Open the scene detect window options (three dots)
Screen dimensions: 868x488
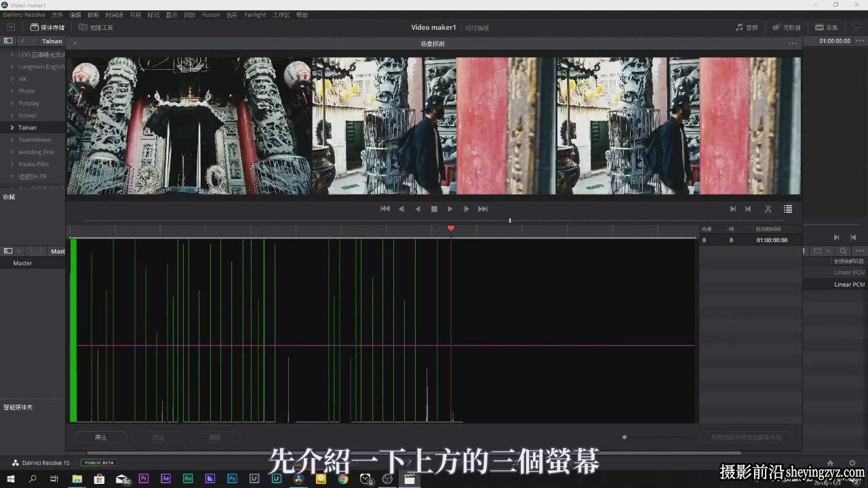coord(793,43)
